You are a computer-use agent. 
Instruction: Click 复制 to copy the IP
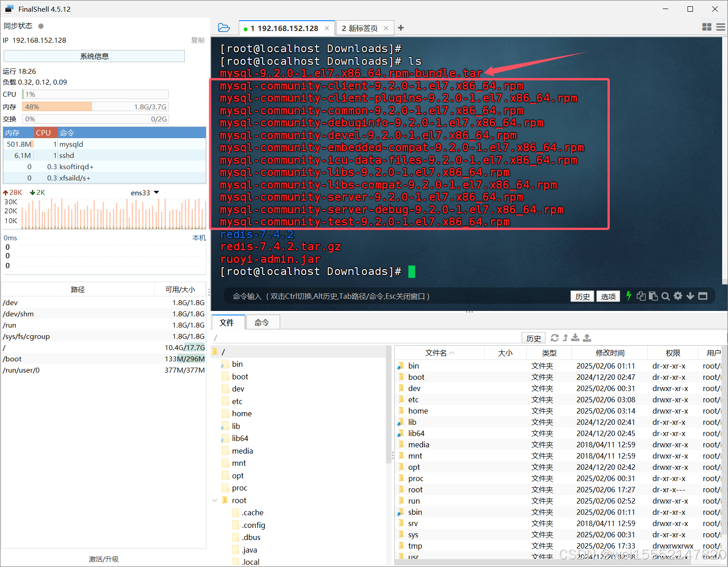point(197,40)
